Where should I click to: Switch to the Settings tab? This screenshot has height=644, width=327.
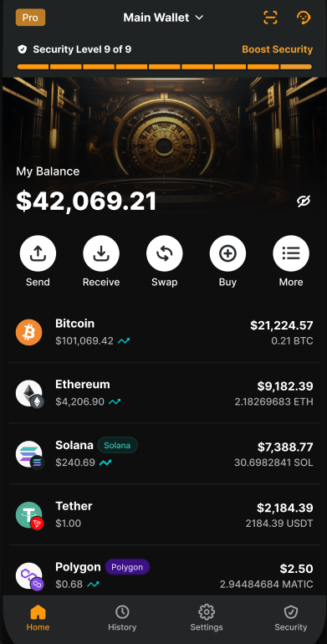207,618
